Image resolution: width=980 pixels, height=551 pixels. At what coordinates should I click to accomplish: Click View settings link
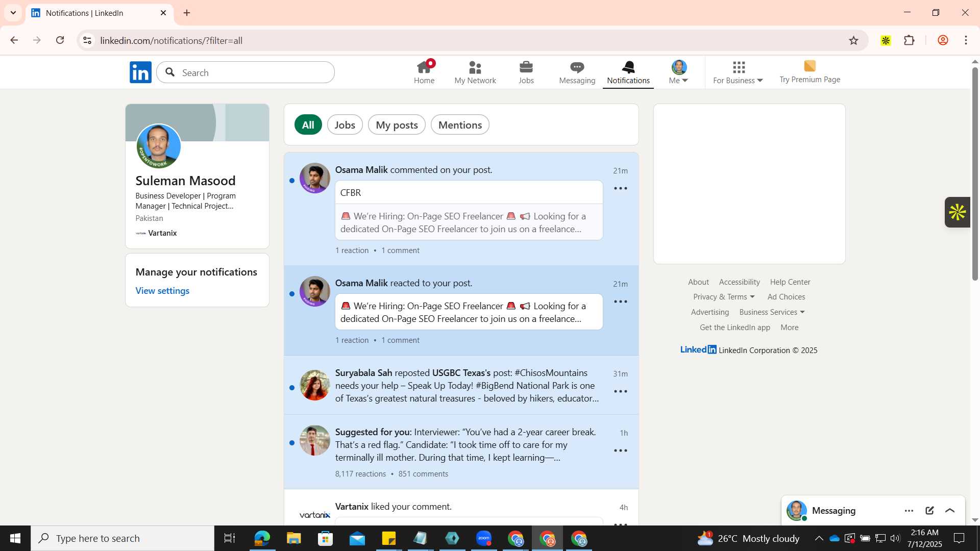(162, 291)
